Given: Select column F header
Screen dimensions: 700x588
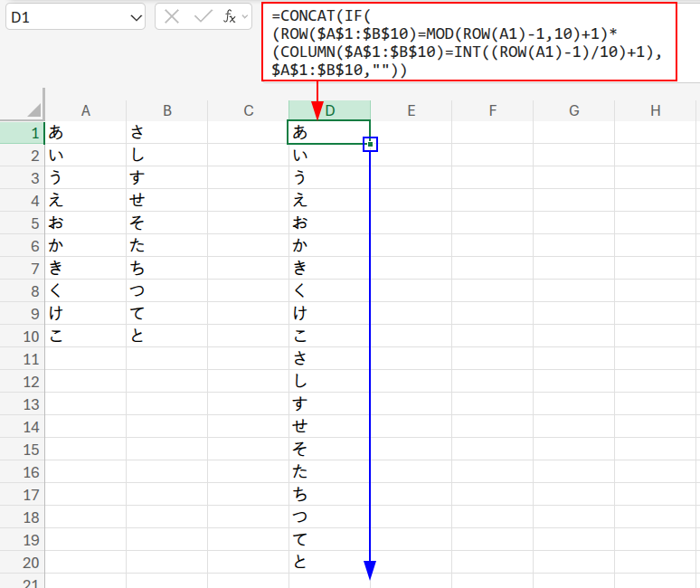Looking at the screenshot, I should click(x=493, y=110).
